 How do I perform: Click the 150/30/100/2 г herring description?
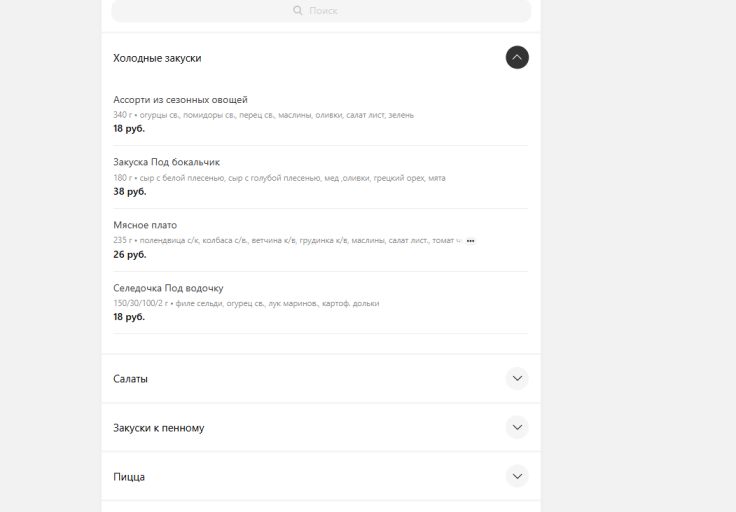coord(246,303)
